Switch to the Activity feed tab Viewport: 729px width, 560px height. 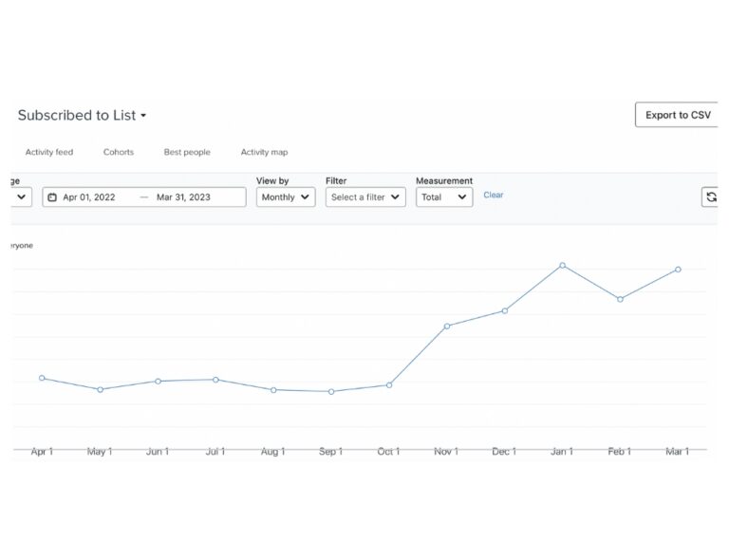(x=49, y=152)
